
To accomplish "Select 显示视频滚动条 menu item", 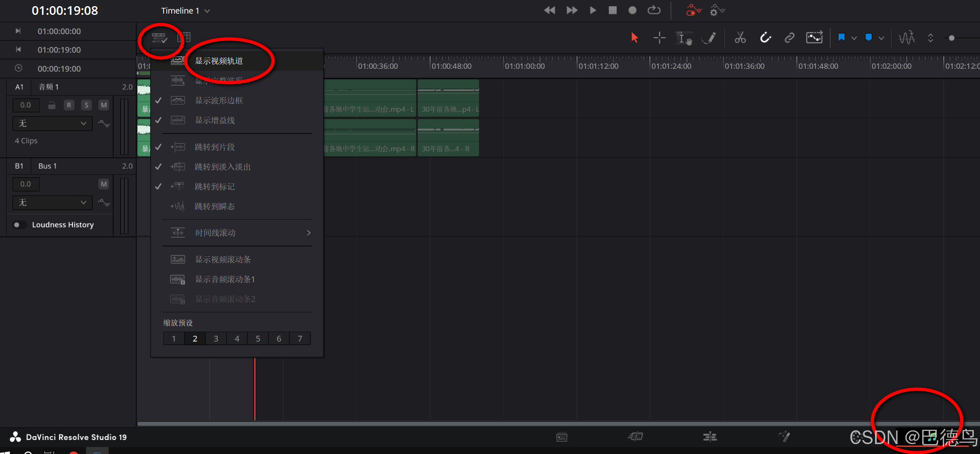I will point(223,260).
